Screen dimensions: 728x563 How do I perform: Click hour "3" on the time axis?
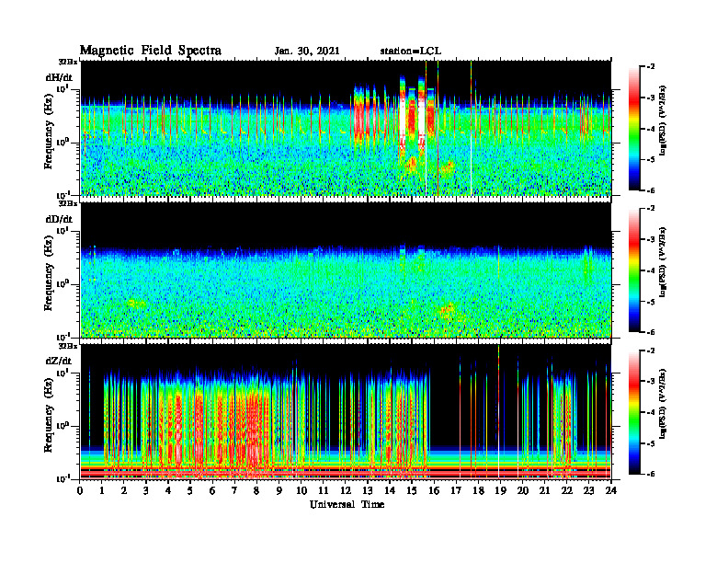point(146,490)
